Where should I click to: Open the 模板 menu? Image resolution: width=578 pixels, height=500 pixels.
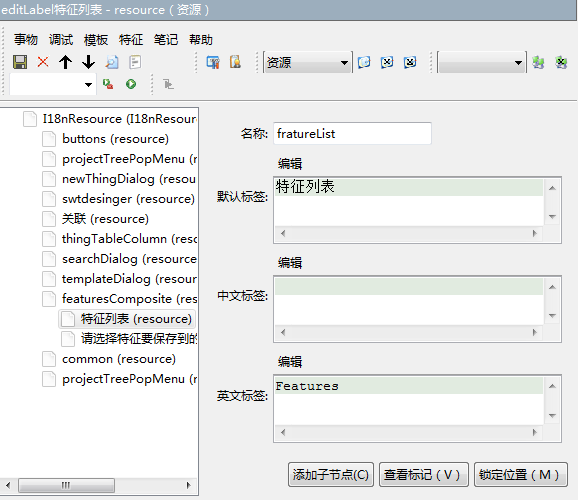pos(96,39)
